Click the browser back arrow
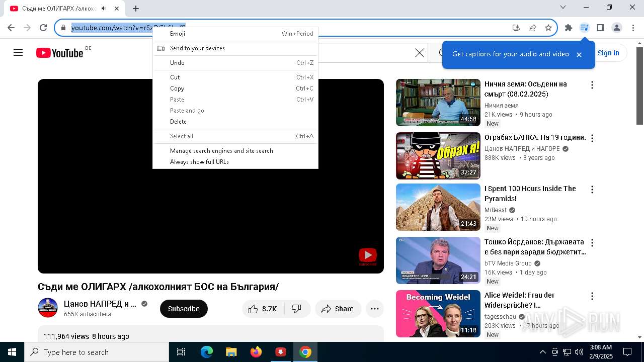Screen dimensions: 644x362 coord(11,28)
